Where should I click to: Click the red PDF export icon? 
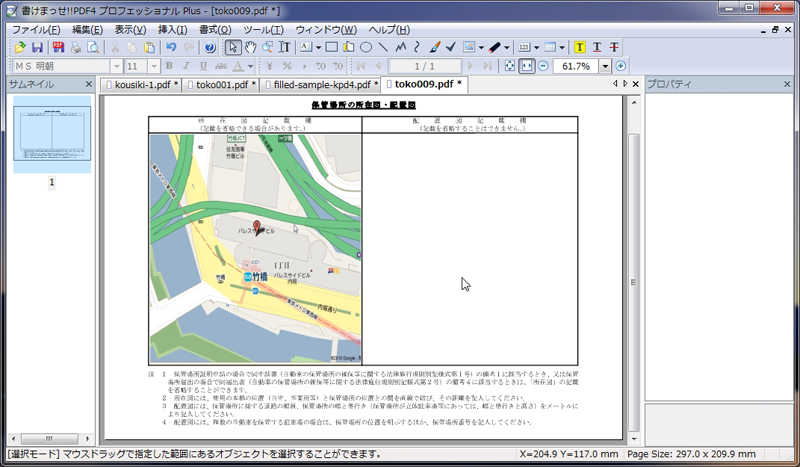click(x=58, y=47)
